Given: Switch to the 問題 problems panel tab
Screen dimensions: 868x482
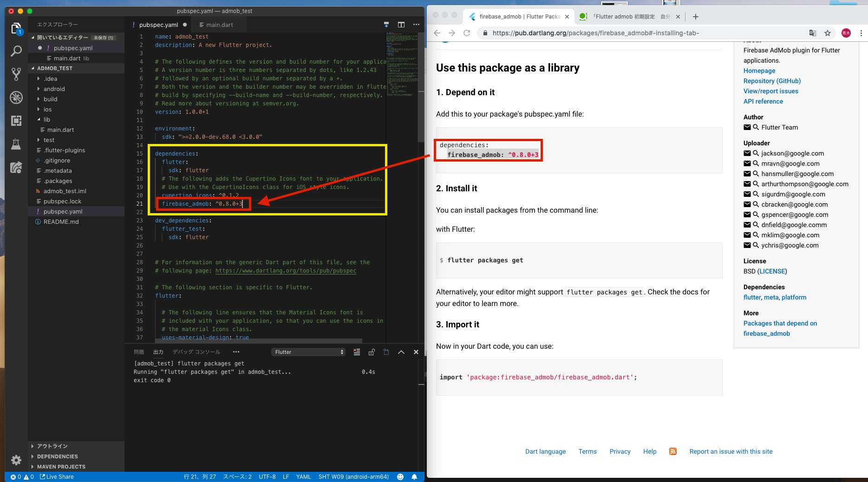Looking at the screenshot, I should (139, 352).
